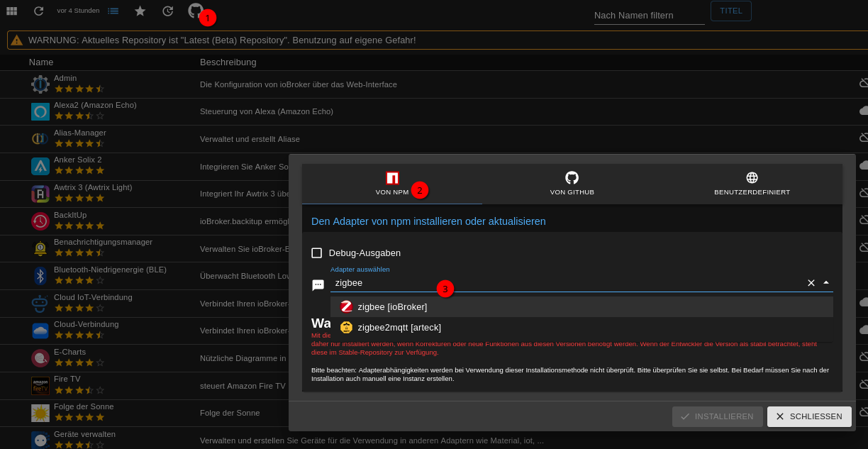868x449 pixels.
Task: Open the Von NPM tab
Action: click(x=392, y=184)
